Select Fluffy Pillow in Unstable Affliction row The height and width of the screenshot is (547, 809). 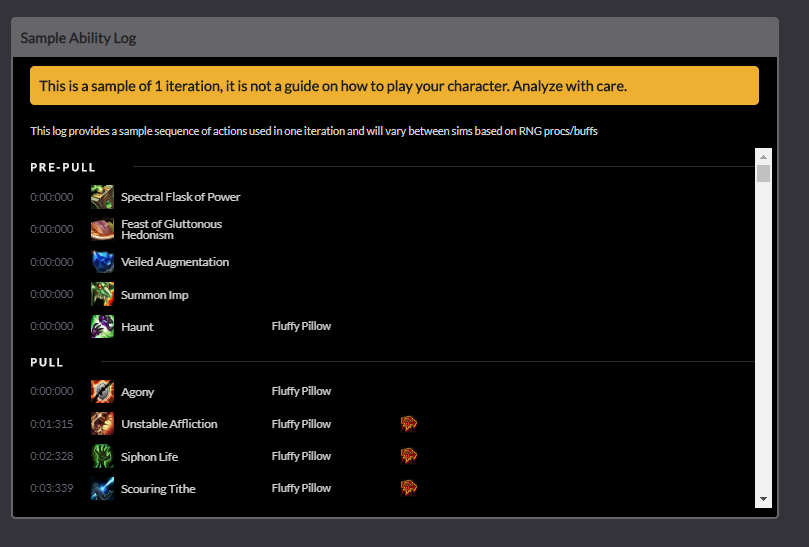pyautogui.click(x=301, y=424)
